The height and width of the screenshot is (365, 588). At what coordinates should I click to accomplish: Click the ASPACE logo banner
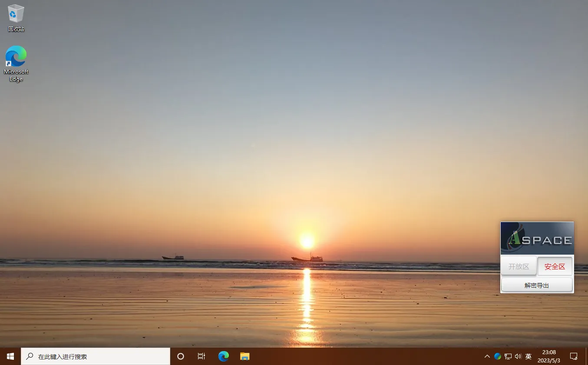pyautogui.click(x=537, y=238)
